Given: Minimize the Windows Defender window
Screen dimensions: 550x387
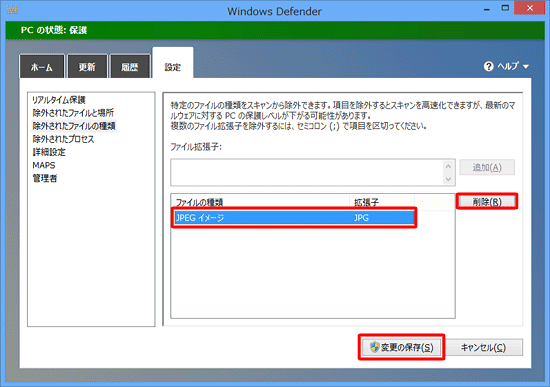Looking at the screenshot, I should click(x=486, y=9).
